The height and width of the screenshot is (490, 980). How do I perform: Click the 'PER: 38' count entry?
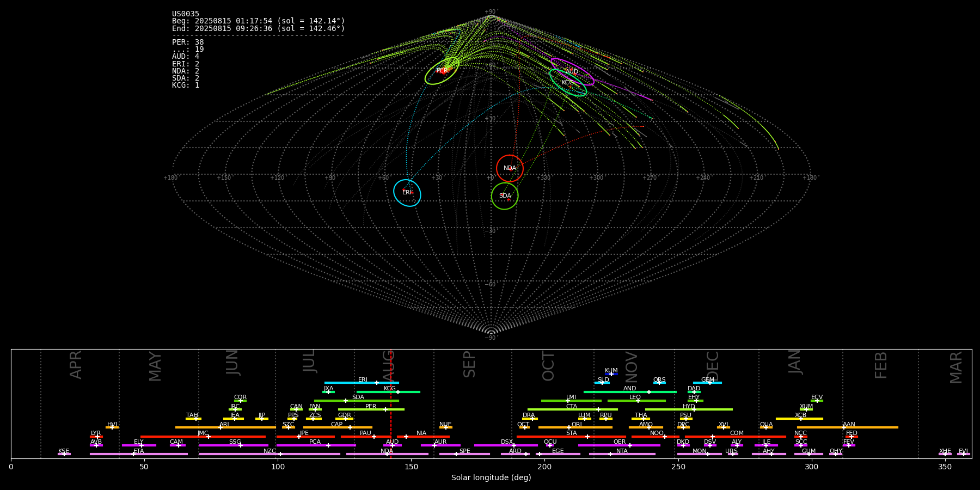click(x=188, y=42)
